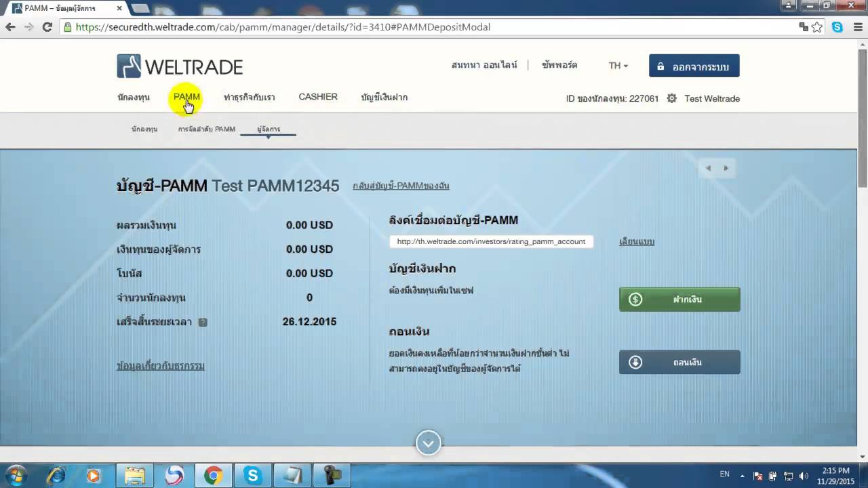Click the camcorder recorder taskbar icon
The image size is (868, 488).
pos(332,476)
